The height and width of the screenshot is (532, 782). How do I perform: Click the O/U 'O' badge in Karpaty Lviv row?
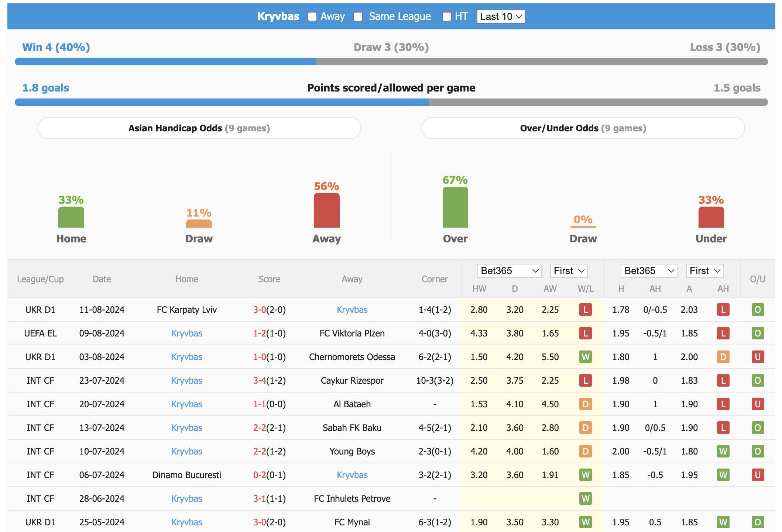[x=758, y=310]
